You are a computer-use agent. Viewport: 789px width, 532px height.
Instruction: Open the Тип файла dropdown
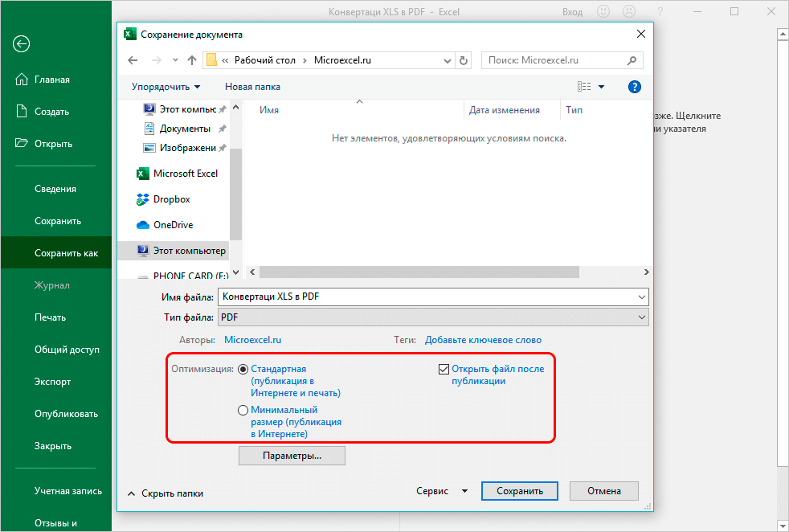641,317
